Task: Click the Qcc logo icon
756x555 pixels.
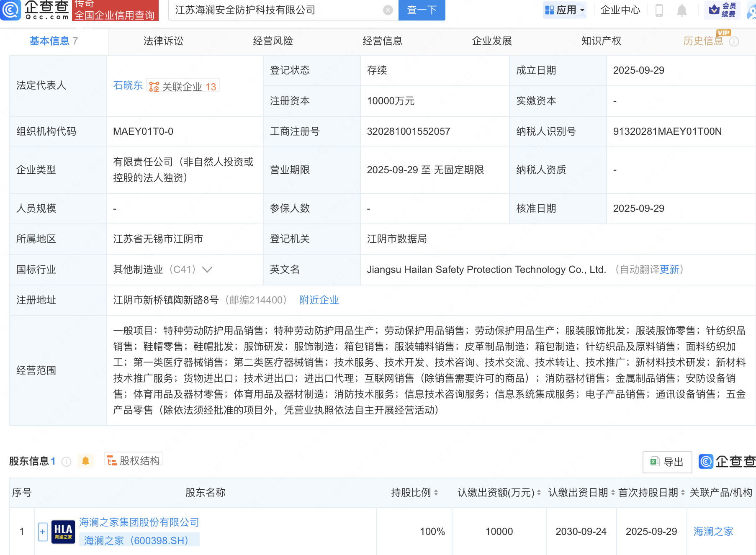Action: (10, 10)
